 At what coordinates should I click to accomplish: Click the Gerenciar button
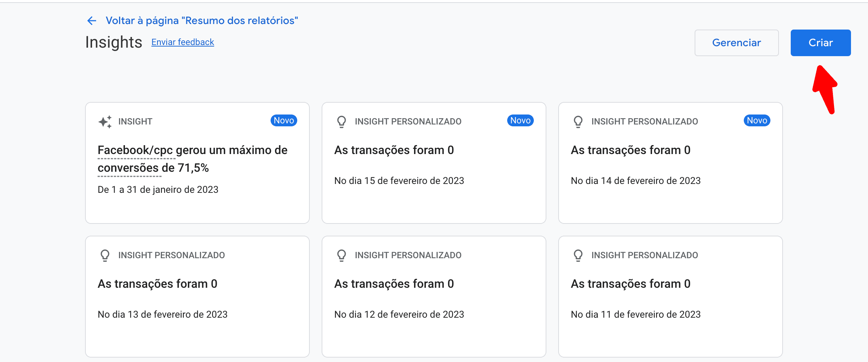click(736, 42)
